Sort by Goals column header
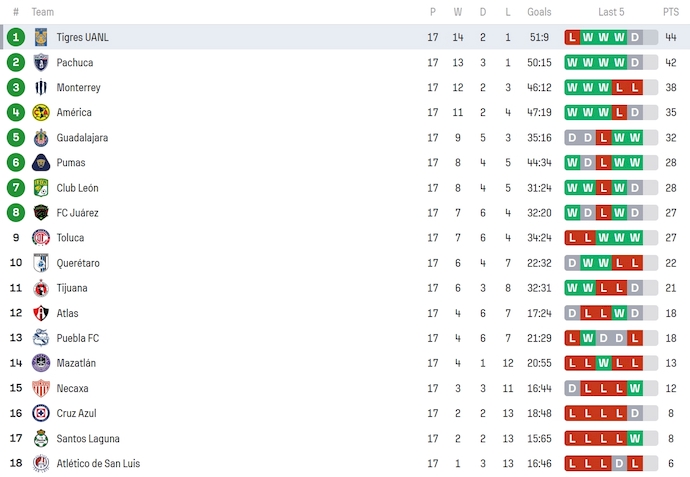 pos(539,12)
